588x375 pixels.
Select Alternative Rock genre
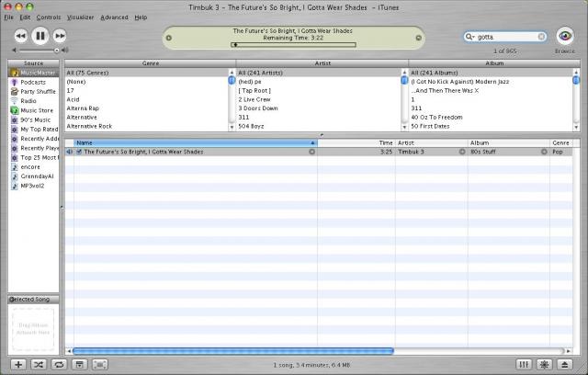pos(146,126)
